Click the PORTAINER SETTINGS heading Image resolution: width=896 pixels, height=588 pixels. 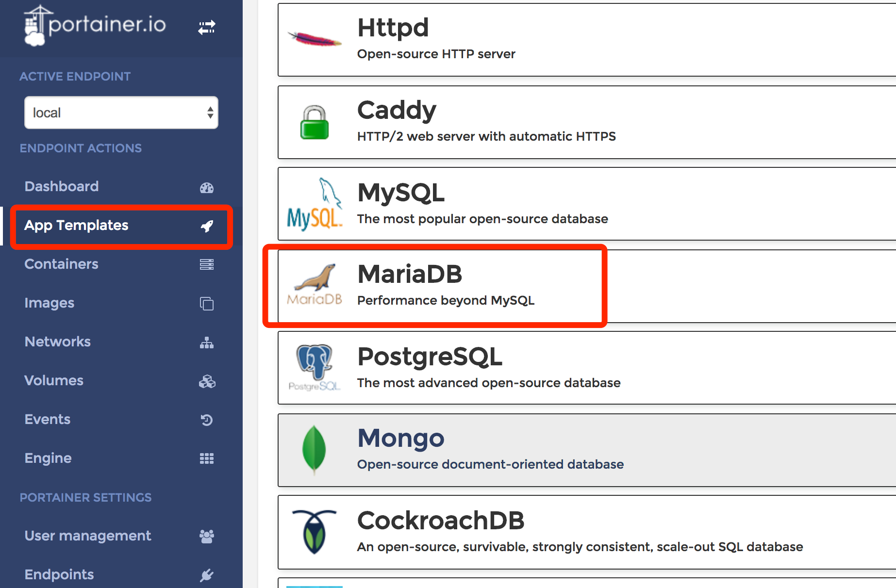click(85, 497)
